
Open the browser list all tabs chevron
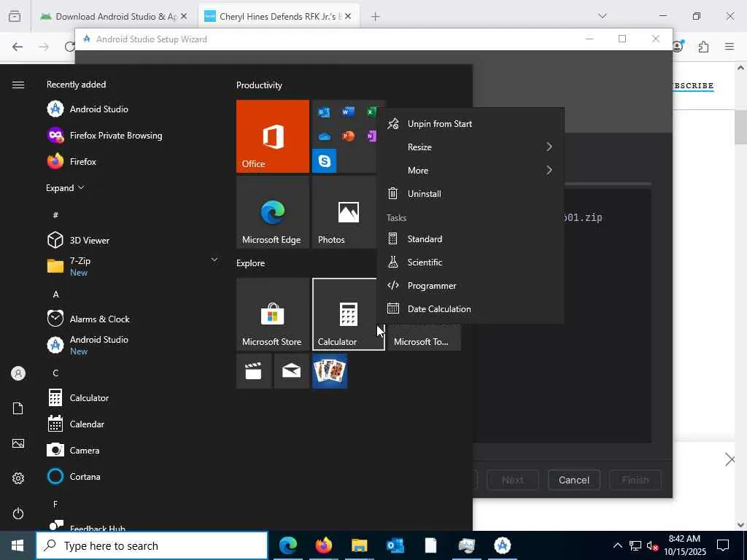pos(603,16)
